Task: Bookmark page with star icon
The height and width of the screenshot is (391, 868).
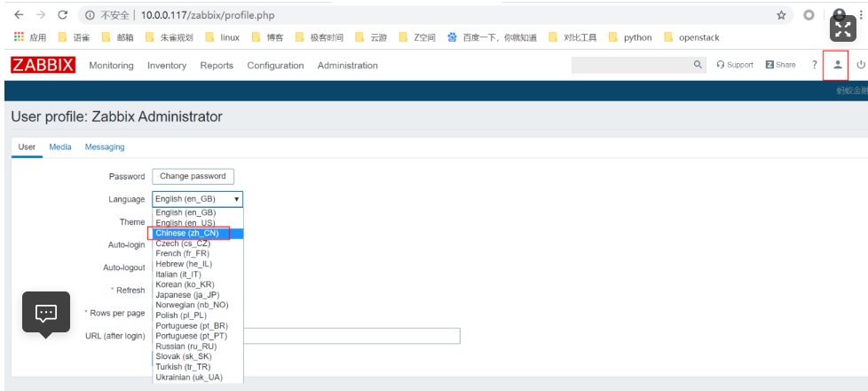Action: [781, 15]
